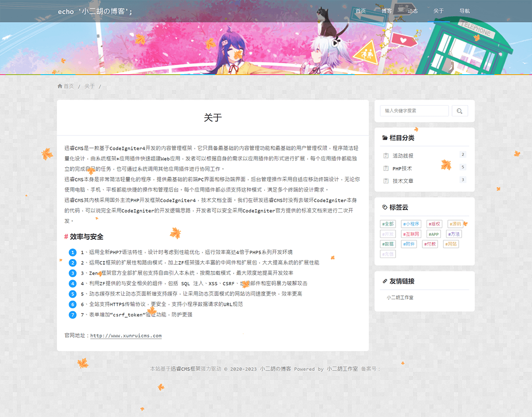Click 小二胡の博客 link in the footer
Image resolution: width=532 pixels, height=417 pixels.
[275, 369]
